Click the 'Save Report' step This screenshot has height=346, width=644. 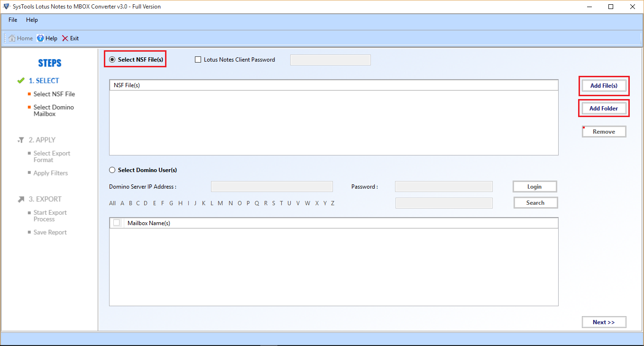pos(50,233)
